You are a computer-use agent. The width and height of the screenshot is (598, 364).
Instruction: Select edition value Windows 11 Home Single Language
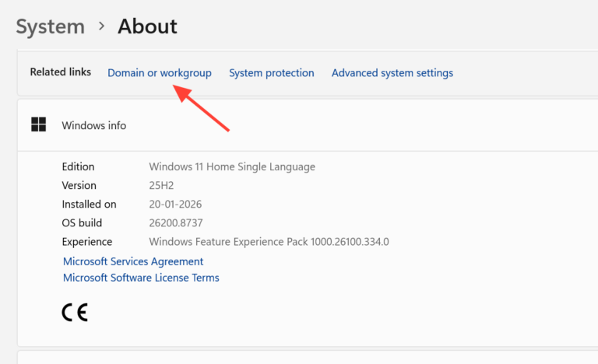click(x=232, y=167)
